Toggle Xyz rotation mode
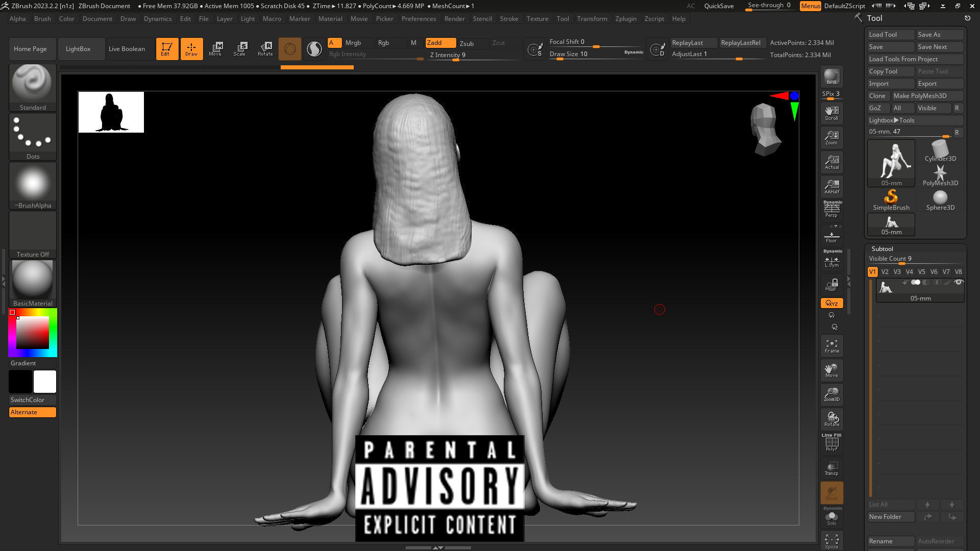 831,303
